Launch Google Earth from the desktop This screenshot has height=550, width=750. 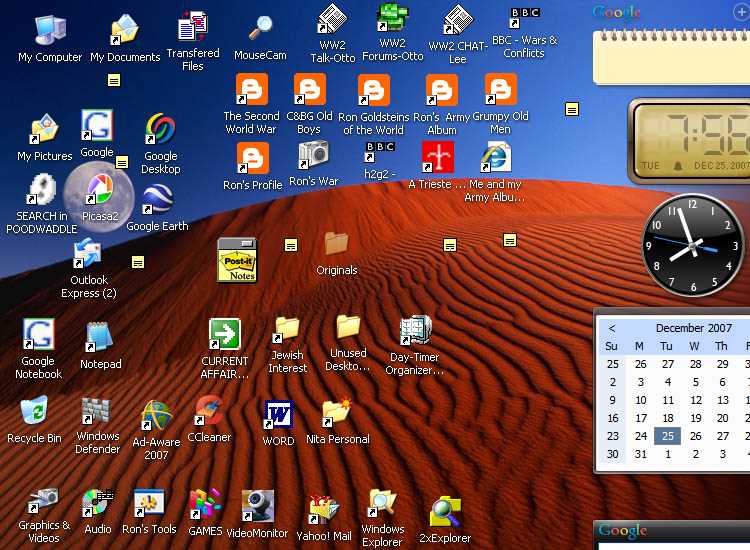157,203
